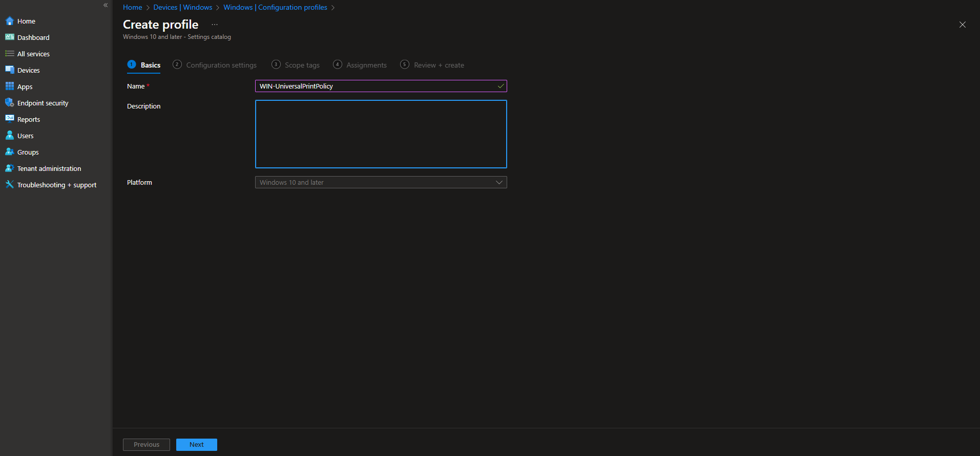The width and height of the screenshot is (980, 456).
Task: Click the Home icon in sidebar
Action: point(10,21)
